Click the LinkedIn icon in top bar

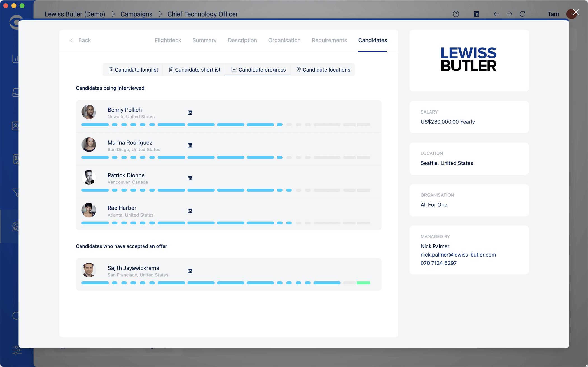pos(476,14)
